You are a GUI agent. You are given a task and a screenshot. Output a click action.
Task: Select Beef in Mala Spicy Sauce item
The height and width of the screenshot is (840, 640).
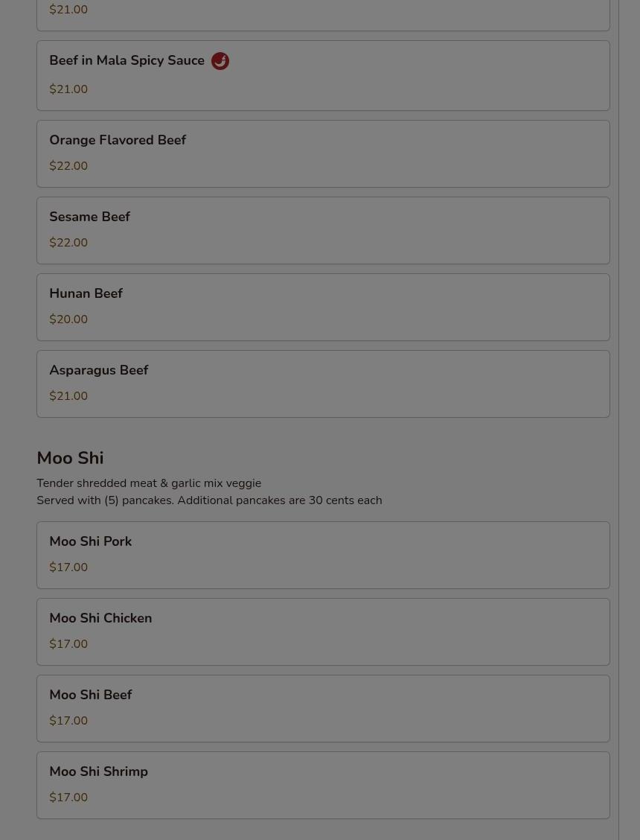click(323, 75)
